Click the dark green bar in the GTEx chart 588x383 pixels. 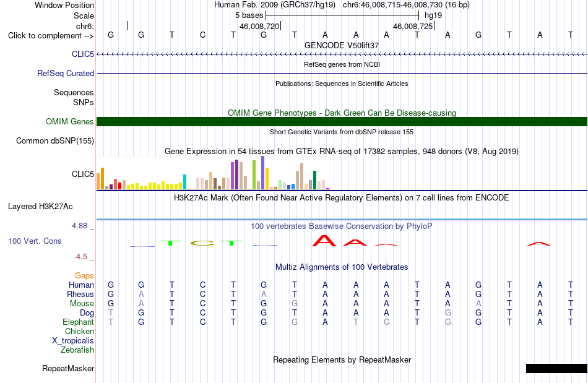tap(314, 180)
